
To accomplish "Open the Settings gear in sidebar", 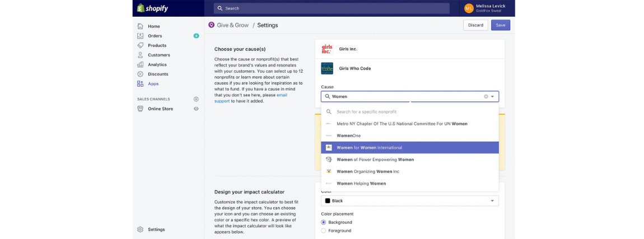I will (x=141, y=229).
